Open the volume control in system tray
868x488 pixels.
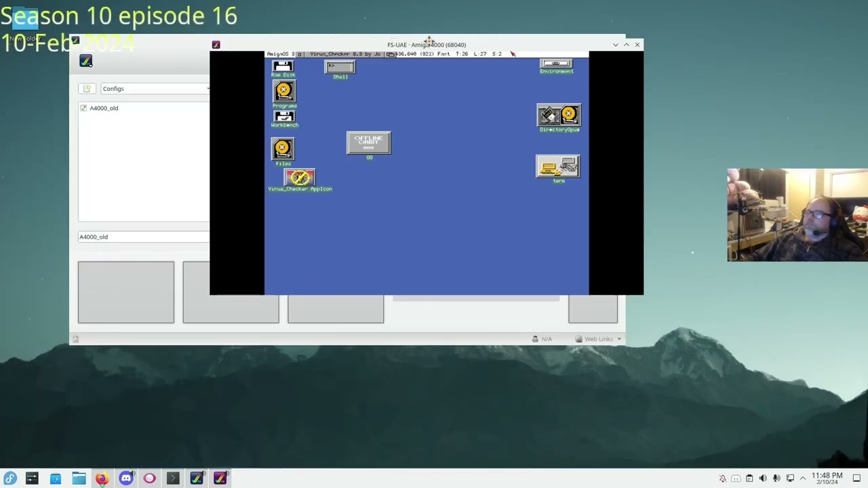click(763, 479)
